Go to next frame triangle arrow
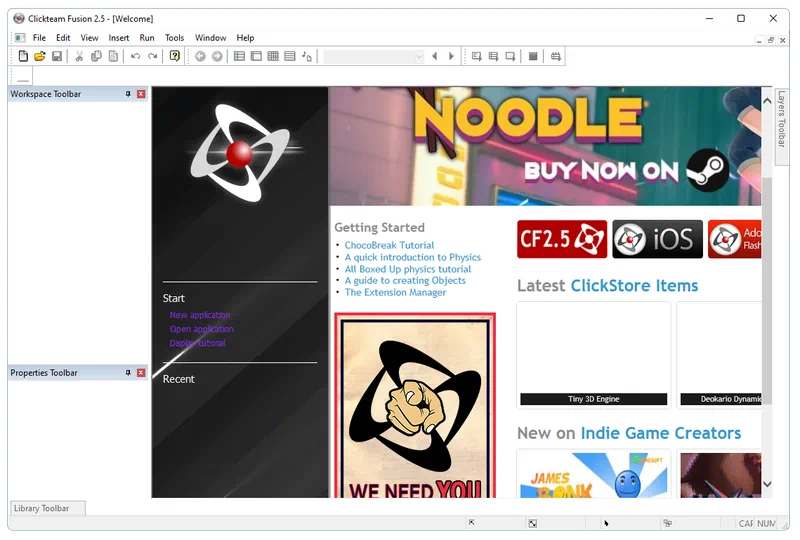800x540 pixels. [x=451, y=56]
